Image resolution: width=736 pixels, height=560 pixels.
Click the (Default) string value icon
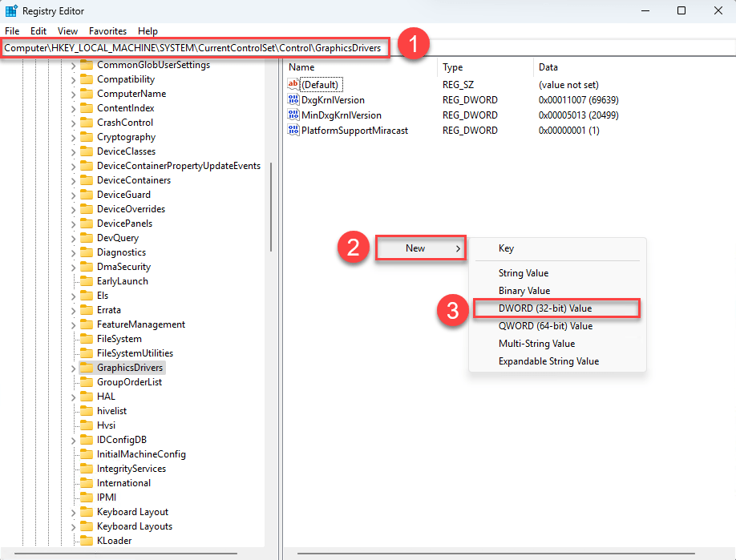pos(293,85)
